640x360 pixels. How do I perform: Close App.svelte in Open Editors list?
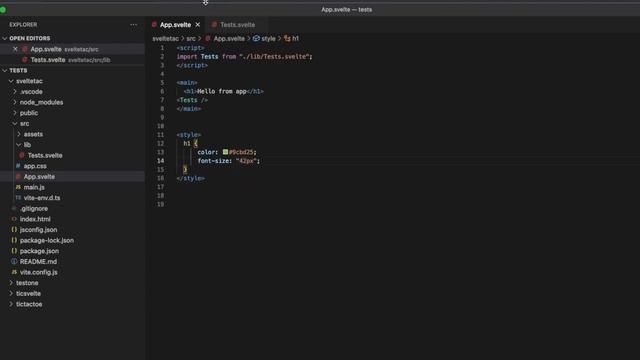click(15, 49)
